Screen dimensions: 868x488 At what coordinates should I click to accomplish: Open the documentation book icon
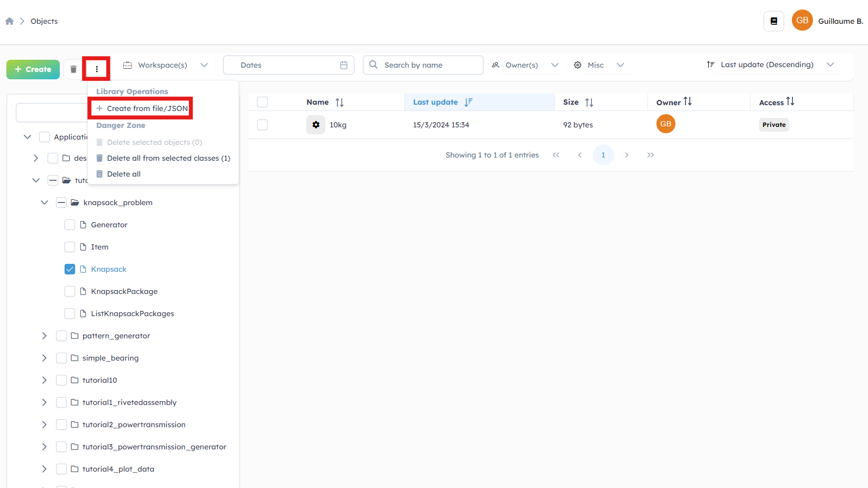pos(773,21)
